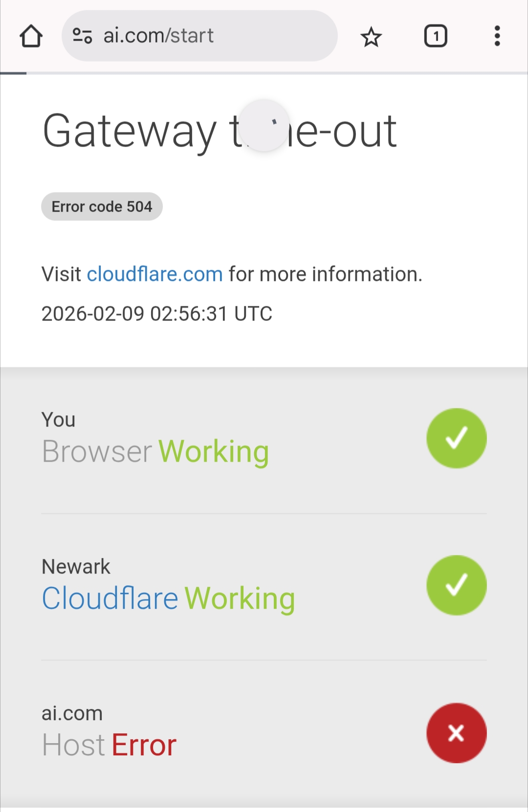Click the 2026-02-09 UTC timestamp text
528x812 pixels.
[156, 314]
